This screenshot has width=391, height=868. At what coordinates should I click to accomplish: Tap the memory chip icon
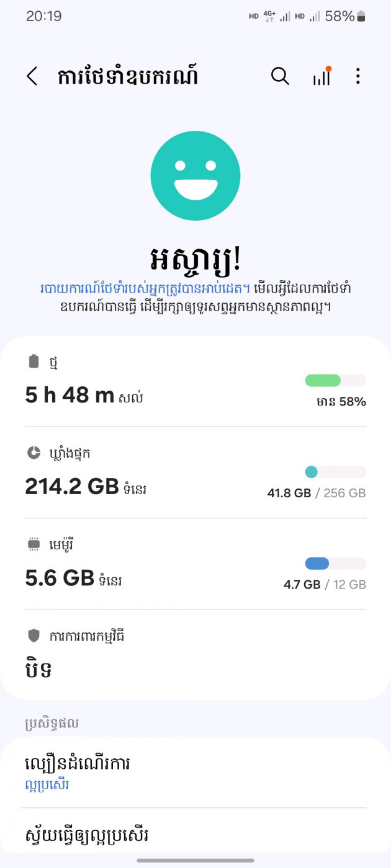tap(34, 545)
